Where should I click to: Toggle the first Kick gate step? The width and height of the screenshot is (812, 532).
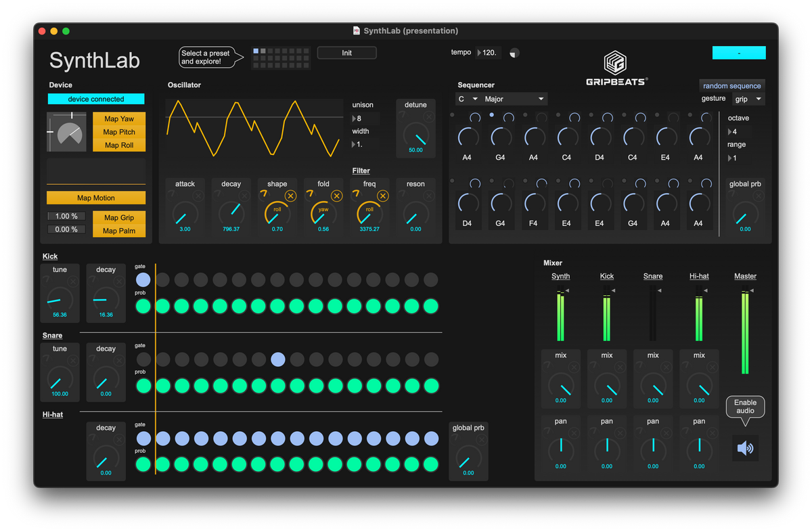point(143,280)
